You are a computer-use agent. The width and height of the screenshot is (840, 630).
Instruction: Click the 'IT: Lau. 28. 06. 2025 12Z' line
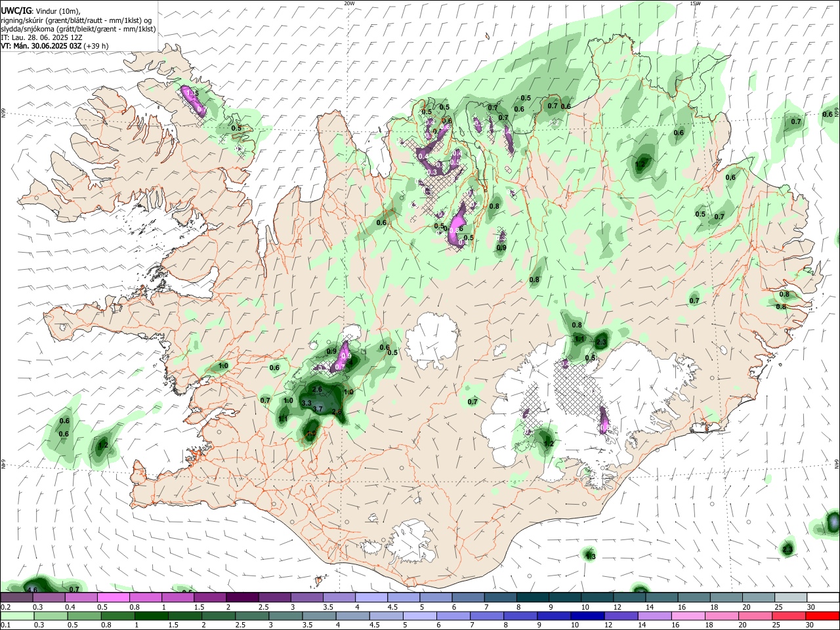tap(41, 37)
